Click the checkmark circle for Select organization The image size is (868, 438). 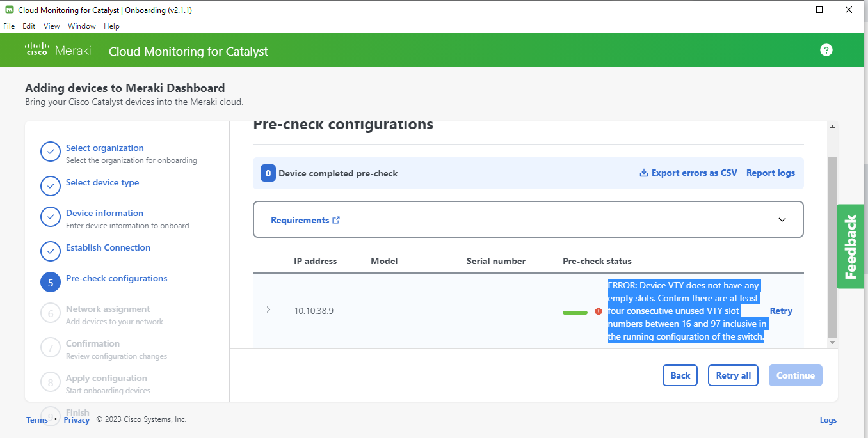(x=51, y=152)
